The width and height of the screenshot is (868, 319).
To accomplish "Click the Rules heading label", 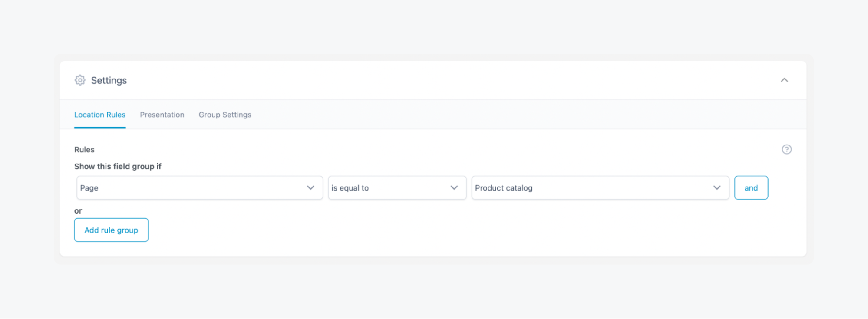I will [84, 150].
